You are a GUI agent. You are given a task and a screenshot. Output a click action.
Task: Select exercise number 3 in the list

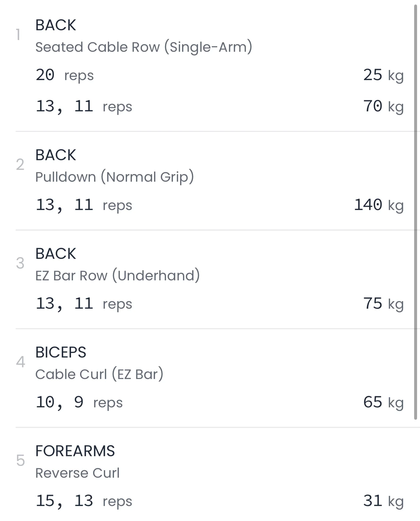click(x=20, y=263)
